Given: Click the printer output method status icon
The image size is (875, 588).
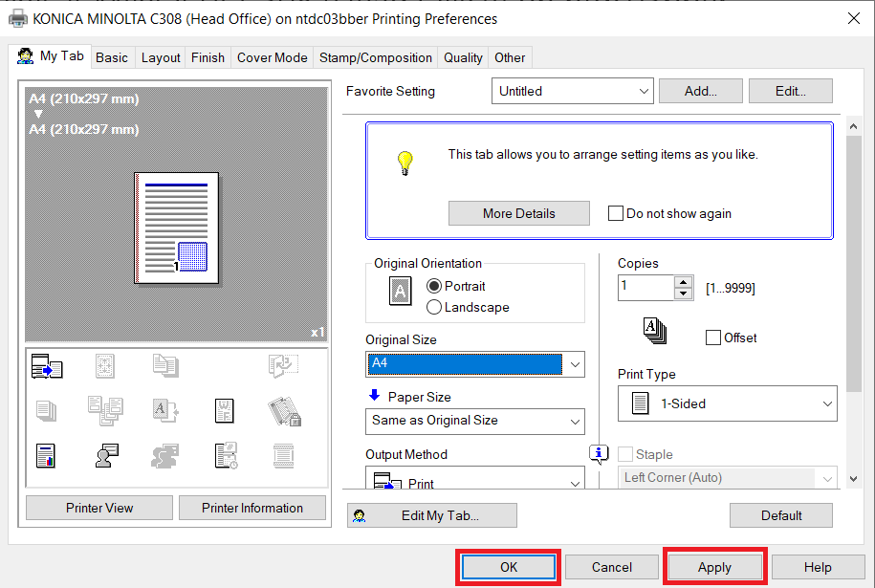Looking at the screenshot, I should point(47,366).
